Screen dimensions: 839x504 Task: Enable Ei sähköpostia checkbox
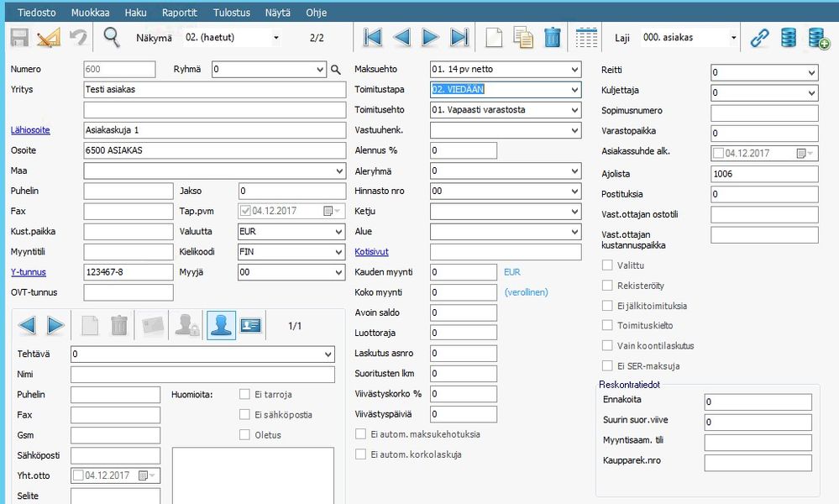244,415
